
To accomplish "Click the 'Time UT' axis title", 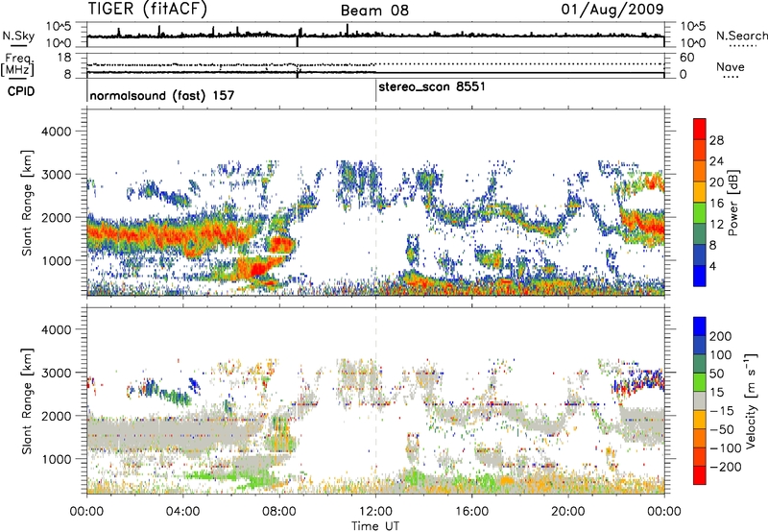I will [375, 526].
